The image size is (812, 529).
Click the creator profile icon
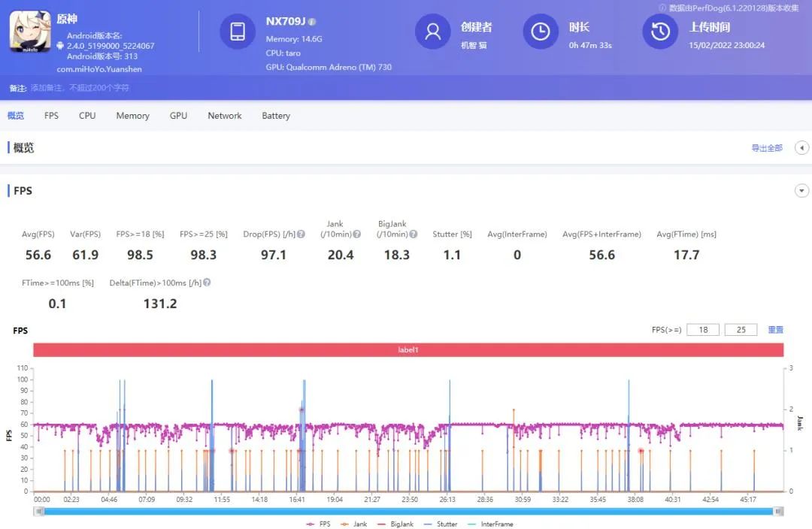(x=432, y=31)
